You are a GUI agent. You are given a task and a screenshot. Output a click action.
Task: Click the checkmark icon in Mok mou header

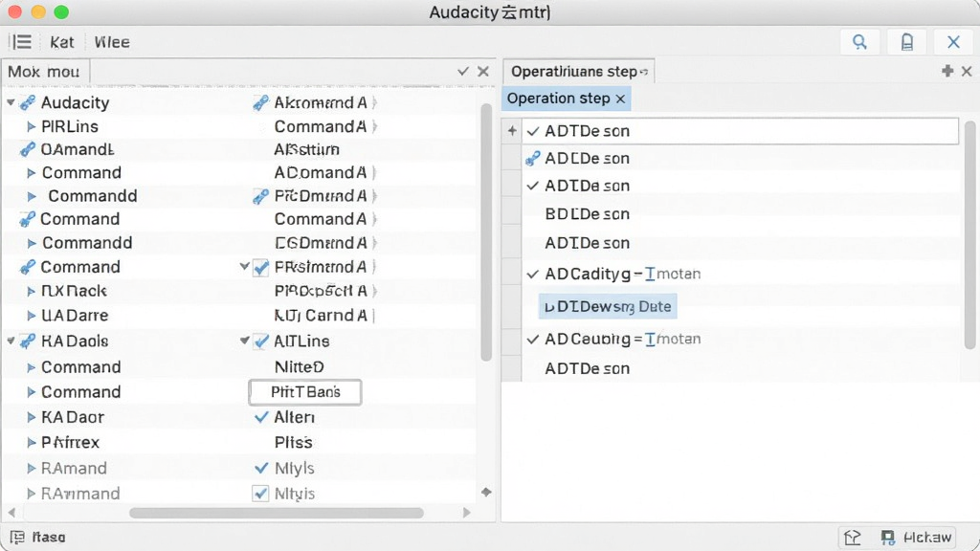463,71
